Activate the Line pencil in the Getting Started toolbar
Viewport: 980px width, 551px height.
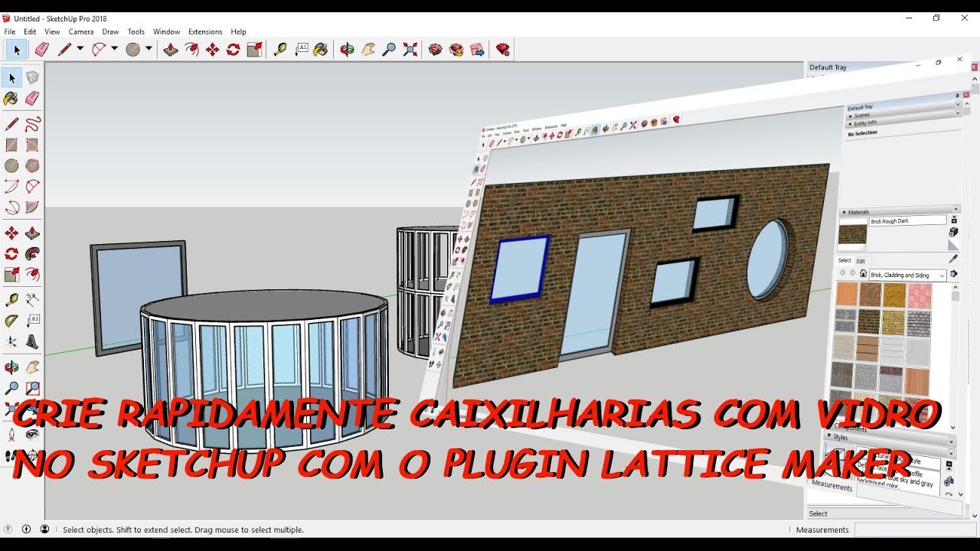click(x=64, y=50)
